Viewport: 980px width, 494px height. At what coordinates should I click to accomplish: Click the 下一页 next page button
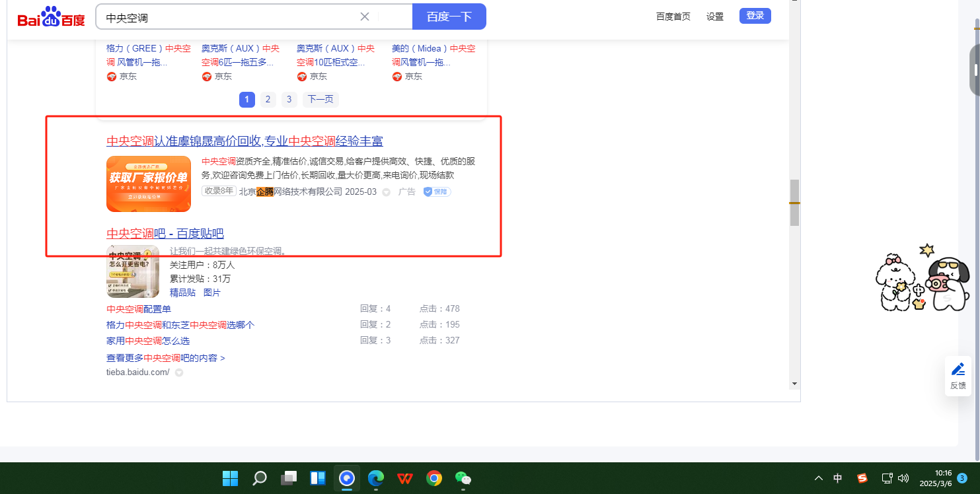[x=320, y=100]
